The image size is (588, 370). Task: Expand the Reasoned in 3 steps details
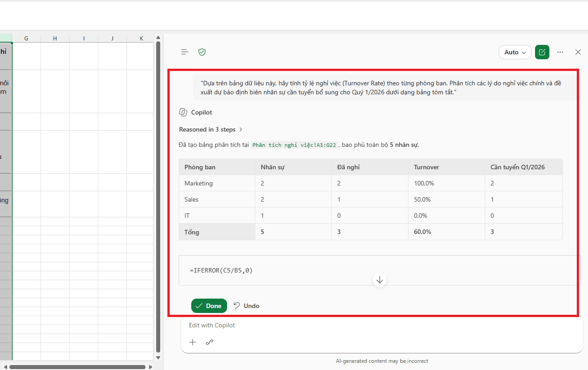211,129
